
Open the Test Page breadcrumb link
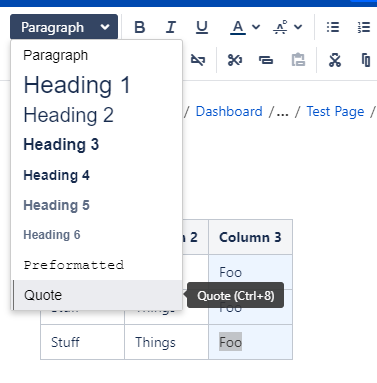[x=335, y=111]
